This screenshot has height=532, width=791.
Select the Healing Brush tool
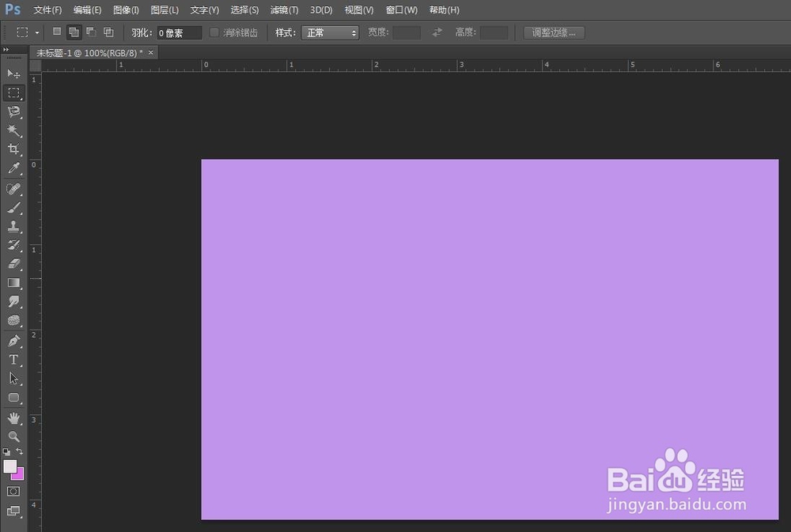click(x=13, y=189)
